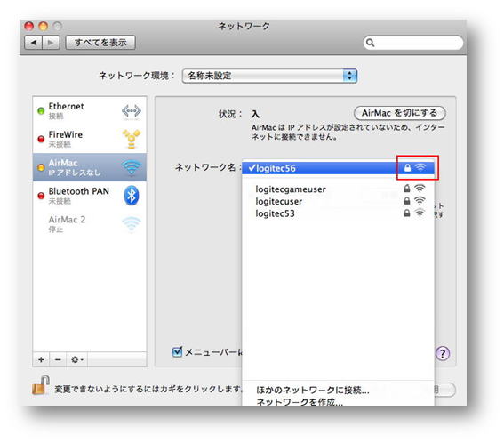
Task: Click the yellow status dot for AirMac
Action: (41, 167)
